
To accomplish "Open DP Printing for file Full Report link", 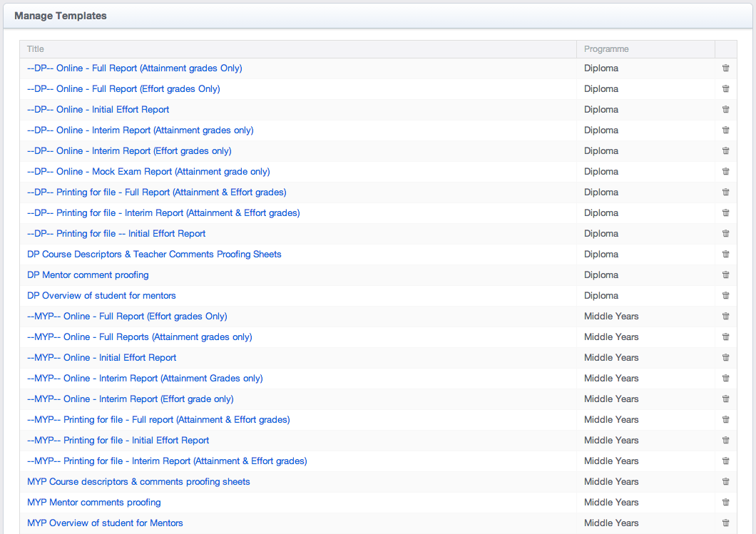I will tap(157, 192).
